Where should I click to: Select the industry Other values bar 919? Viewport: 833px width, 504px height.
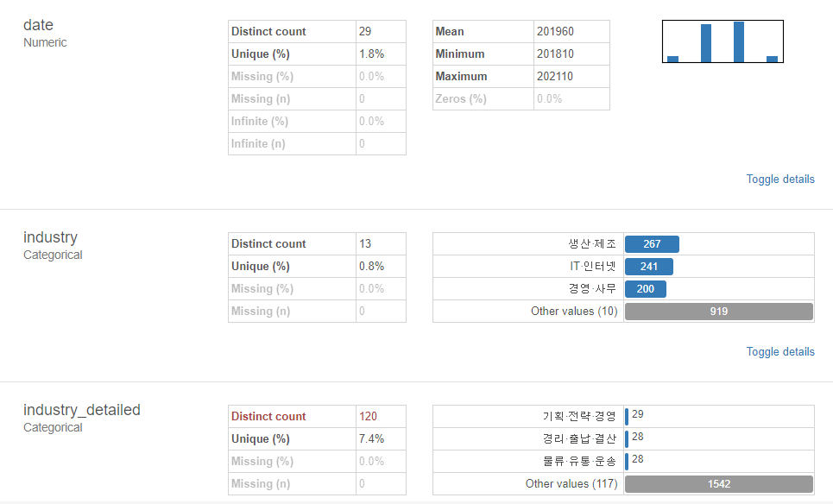[719, 312]
